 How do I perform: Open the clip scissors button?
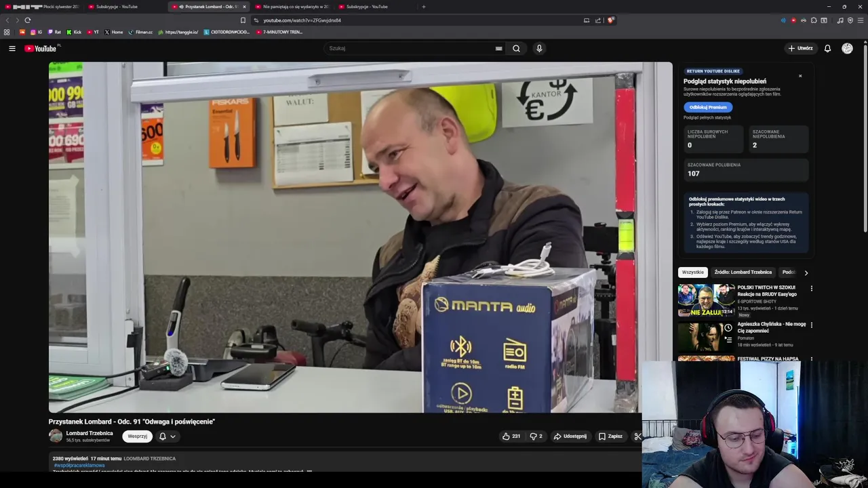(x=637, y=436)
